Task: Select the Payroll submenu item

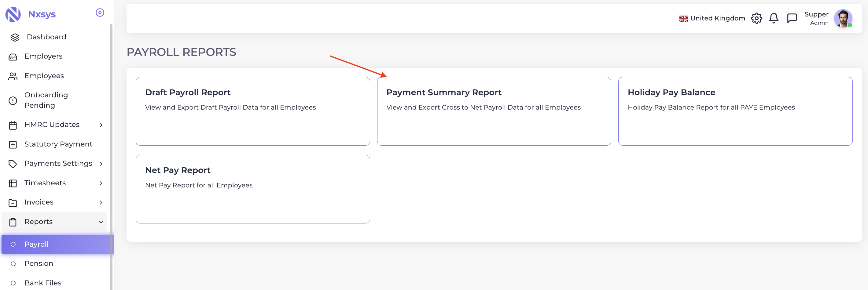Action: [x=57, y=244]
